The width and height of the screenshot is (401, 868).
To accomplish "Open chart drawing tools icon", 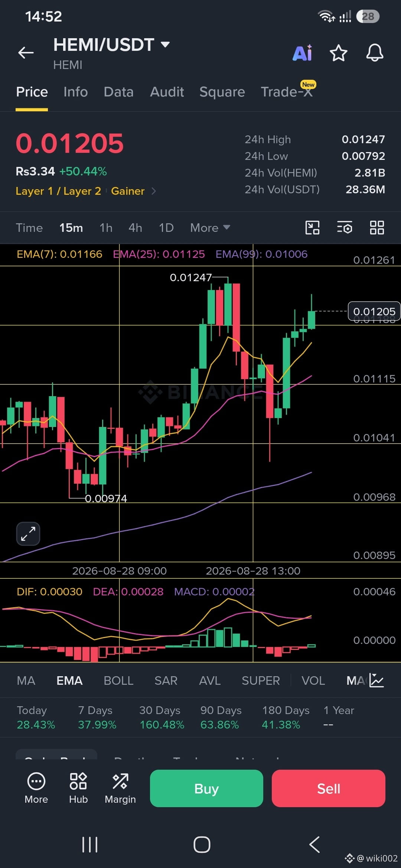I will [312, 227].
